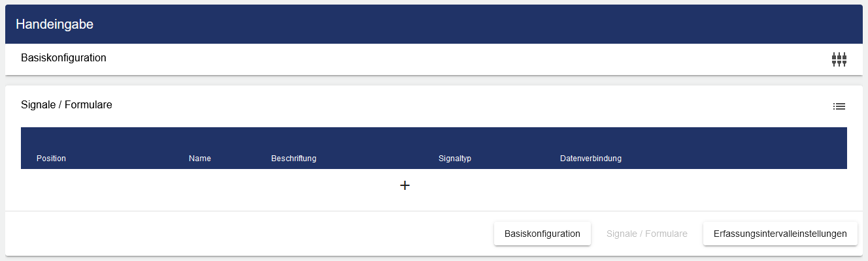Sort by the Name column header

[199, 159]
